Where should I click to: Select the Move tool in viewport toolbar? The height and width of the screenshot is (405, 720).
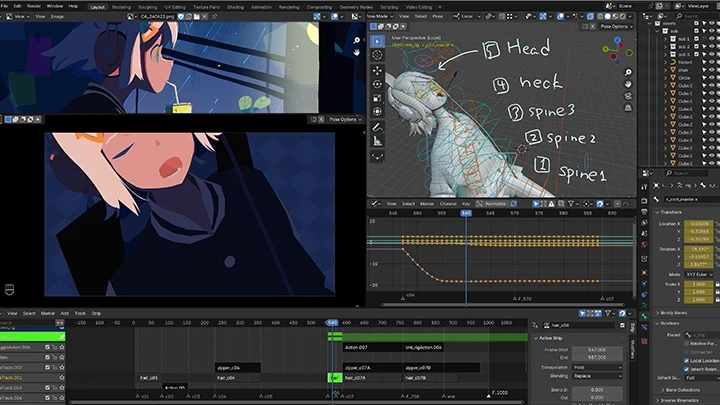tap(377, 71)
